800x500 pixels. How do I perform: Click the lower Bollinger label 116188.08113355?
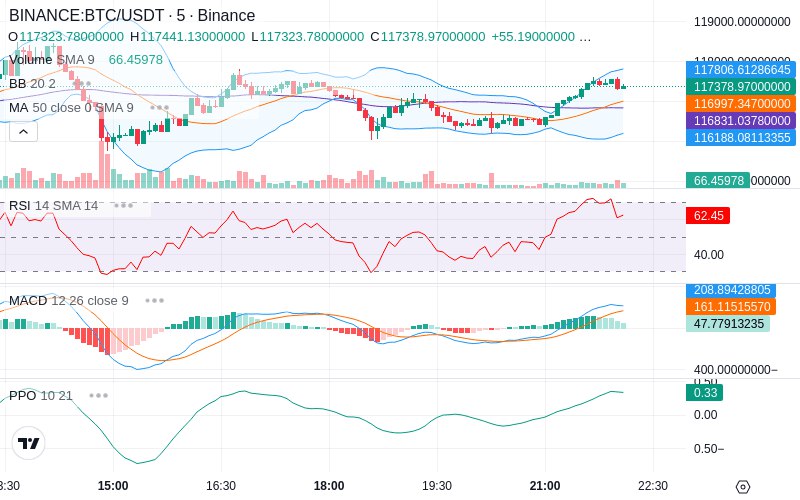click(x=741, y=137)
